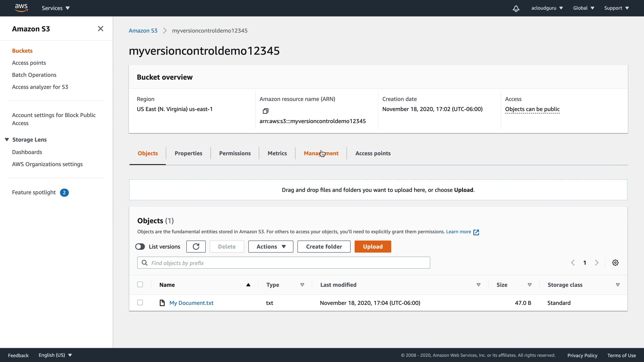Copy the bucket ARN with copy icon
Viewport: 644px width, 362px height.
pyautogui.click(x=265, y=111)
